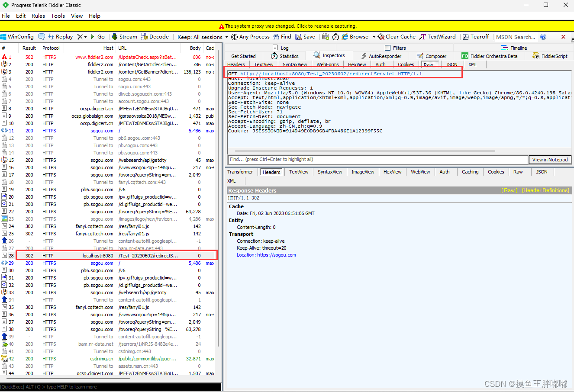The image size is (574, 392).
Task: Click the Any Process target picker
Action: (x=250, y=37)
